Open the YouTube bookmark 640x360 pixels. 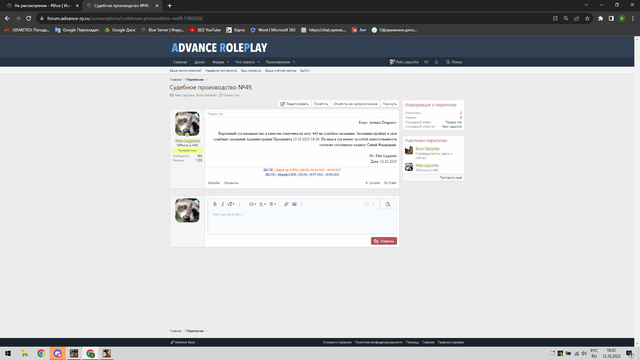pos(205,30)
